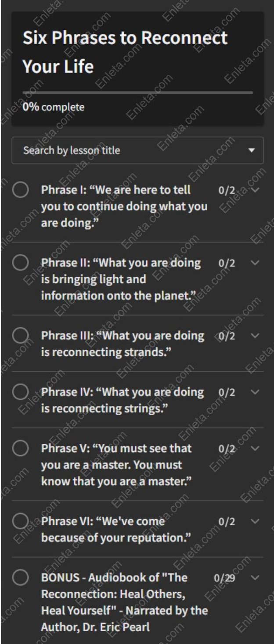The image size is (274, 644).
Task: Toggle the BONUS Audiobook completion circle
Action: tap(21, 578)
